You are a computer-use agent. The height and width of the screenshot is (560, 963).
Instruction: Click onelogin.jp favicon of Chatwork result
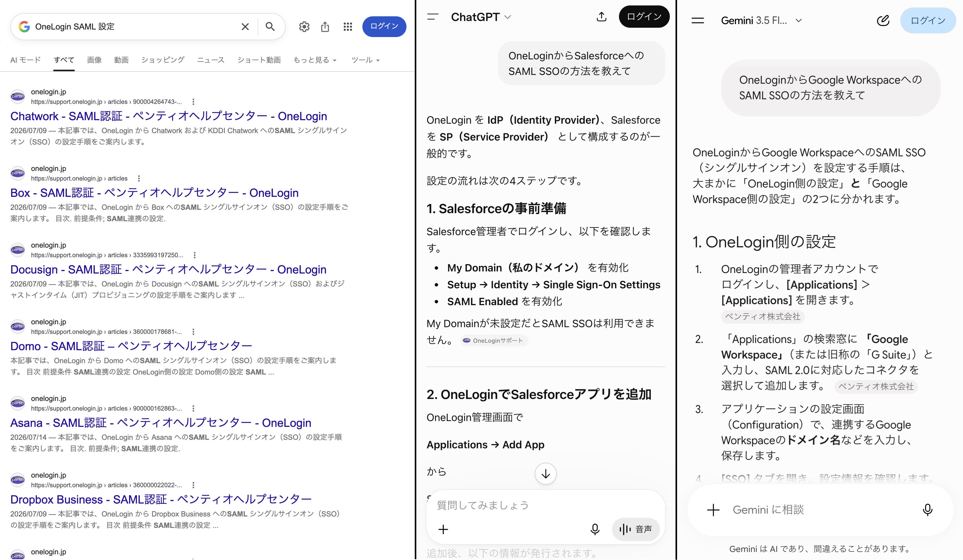click(18, 97)
